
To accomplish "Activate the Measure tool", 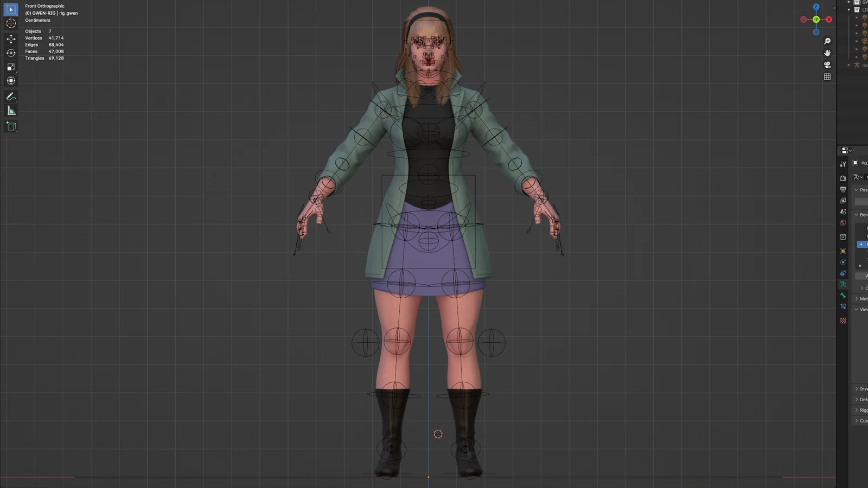I will point(11,110).
